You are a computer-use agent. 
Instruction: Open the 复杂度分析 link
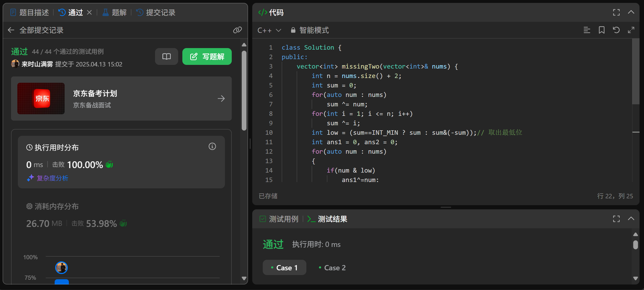pos(52,178)
